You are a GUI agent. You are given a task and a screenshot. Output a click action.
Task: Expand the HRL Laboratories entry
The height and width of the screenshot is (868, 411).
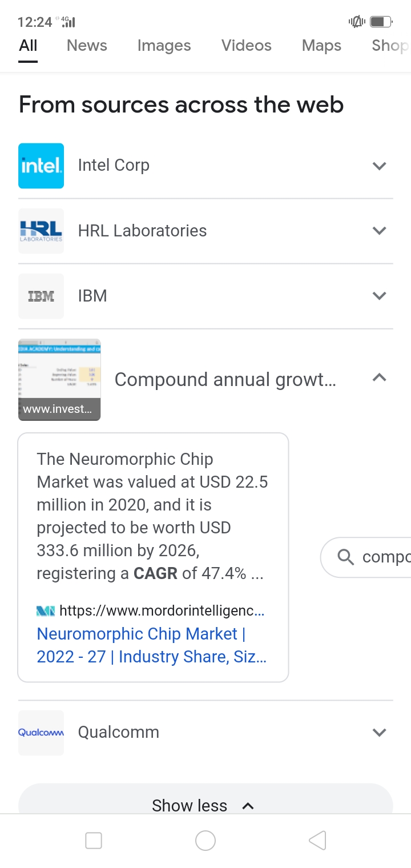(380, 231)
